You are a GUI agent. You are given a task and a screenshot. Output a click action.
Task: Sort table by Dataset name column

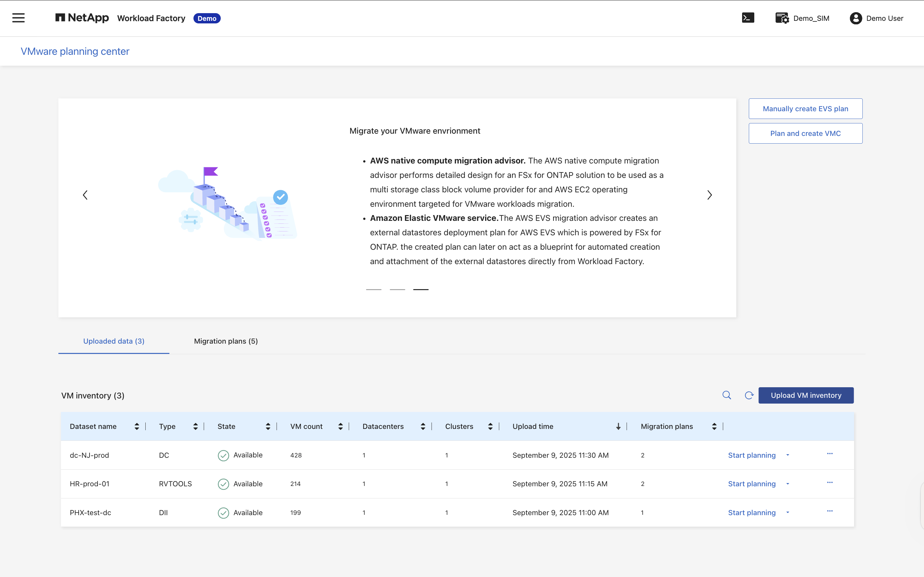tap(137, 426)
